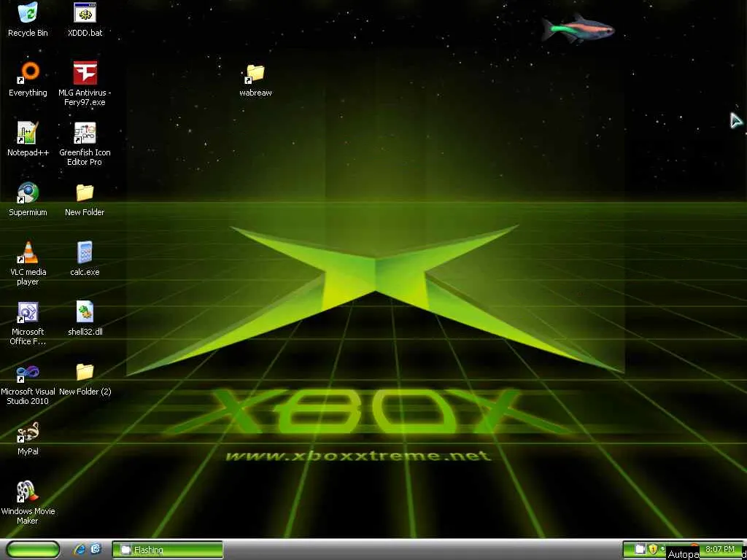Click the 8:07 PM clock

tap(720, 549)
